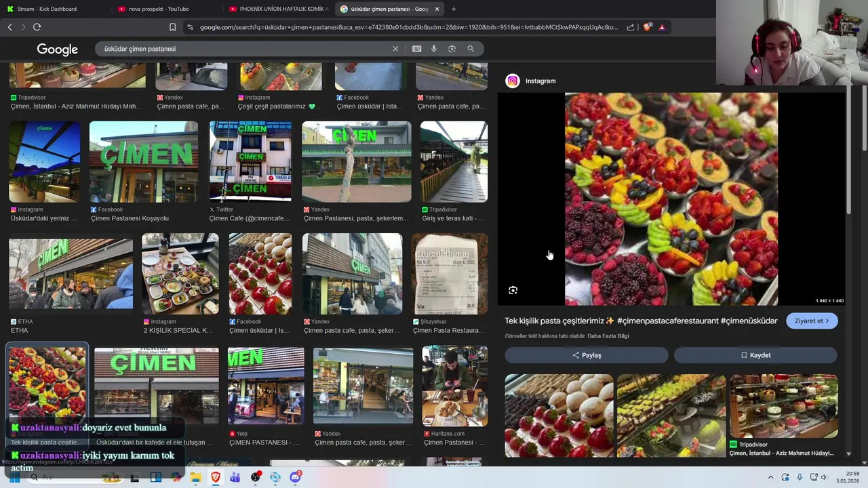Clear the Google search box text

[x=395, y=49]
